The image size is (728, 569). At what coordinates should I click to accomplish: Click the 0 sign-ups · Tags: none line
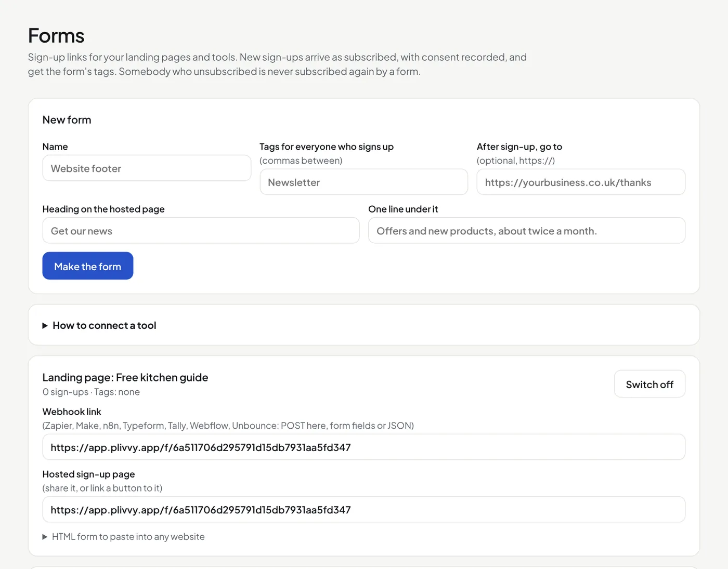[91, 392]
